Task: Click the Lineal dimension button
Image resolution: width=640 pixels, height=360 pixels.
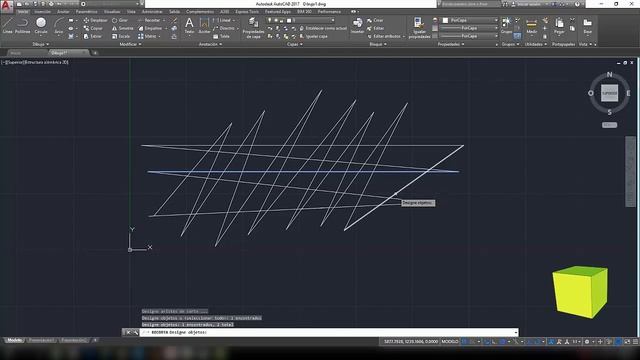Action: click(222, 20)
